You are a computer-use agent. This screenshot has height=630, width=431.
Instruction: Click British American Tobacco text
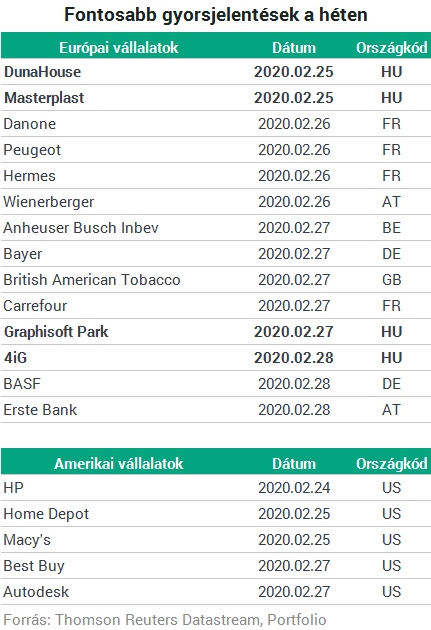92,280
